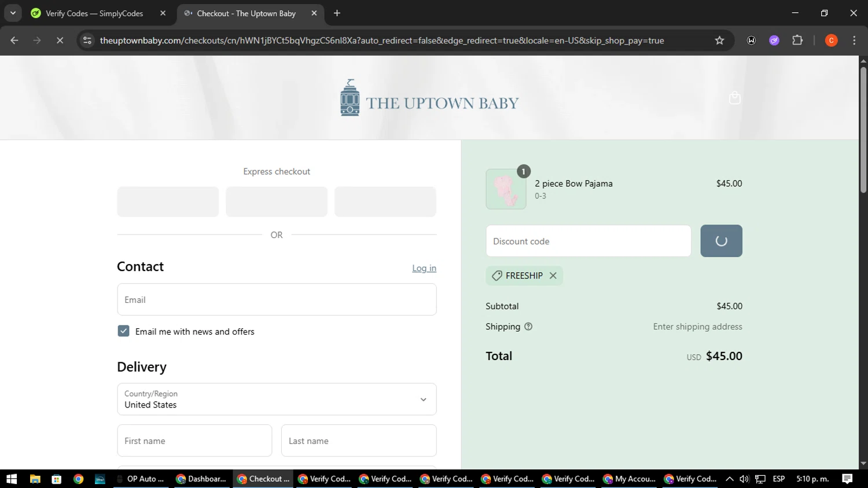Open a new browser tab
This screenshot has height=488, width=868.
[337, 13]
